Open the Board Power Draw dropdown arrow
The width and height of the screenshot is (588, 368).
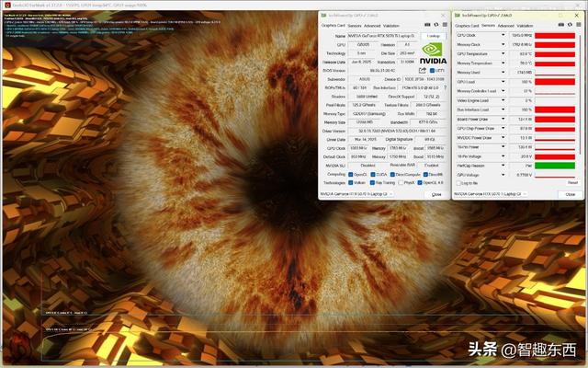503,119
